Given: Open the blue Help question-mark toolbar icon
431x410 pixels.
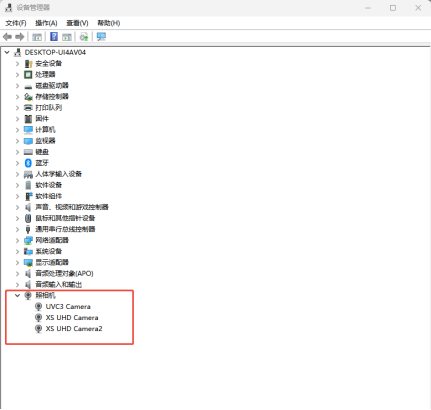Looking at the screenshot, I should 54,37.
